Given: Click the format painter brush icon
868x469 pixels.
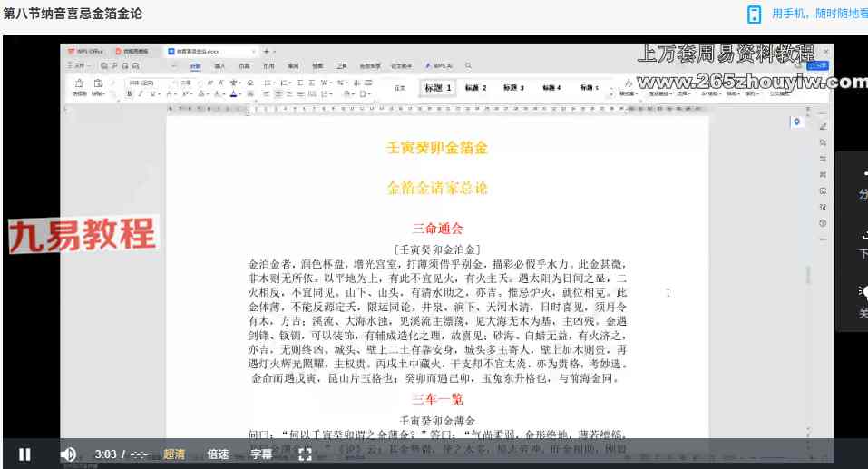Looking at the screenshot, I should point(79,84).
